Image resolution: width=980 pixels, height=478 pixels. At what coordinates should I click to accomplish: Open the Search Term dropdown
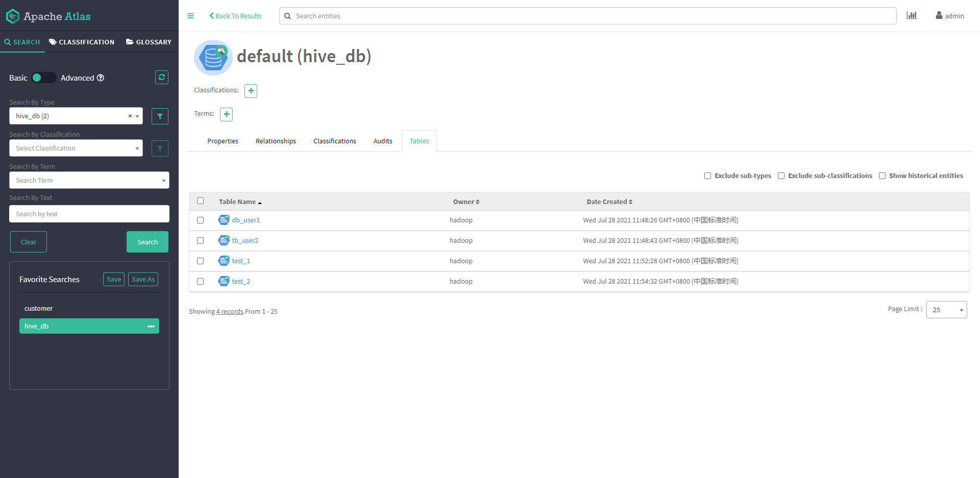89,180
